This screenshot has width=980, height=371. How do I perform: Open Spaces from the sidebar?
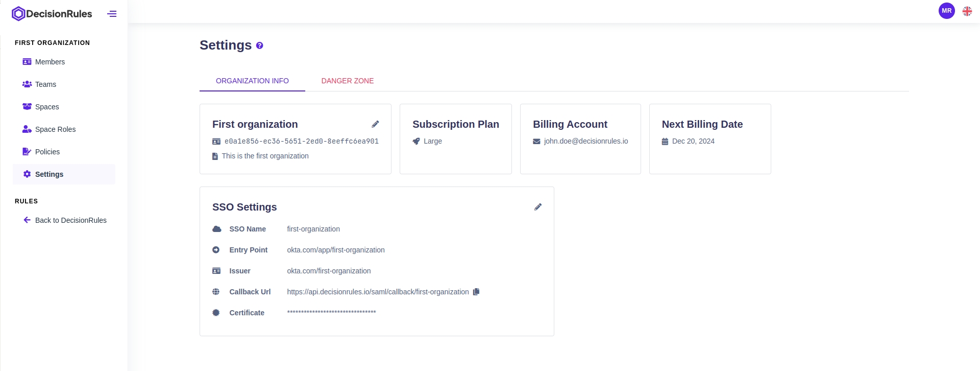(47, 107)
